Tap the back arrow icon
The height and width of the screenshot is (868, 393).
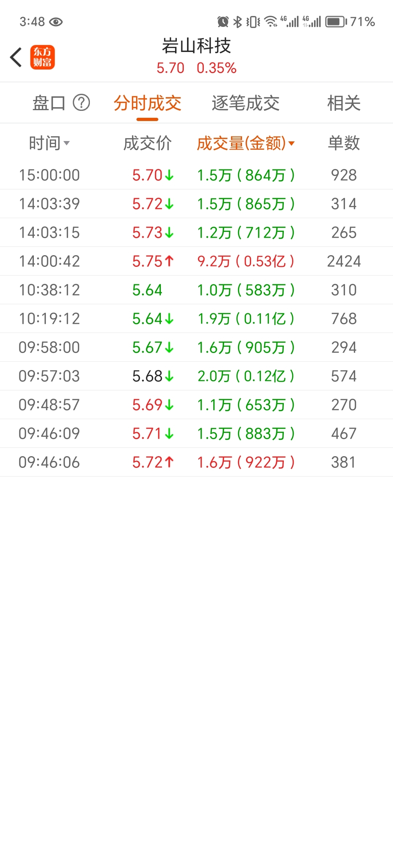pyautogui.click(x=16, y=57)
